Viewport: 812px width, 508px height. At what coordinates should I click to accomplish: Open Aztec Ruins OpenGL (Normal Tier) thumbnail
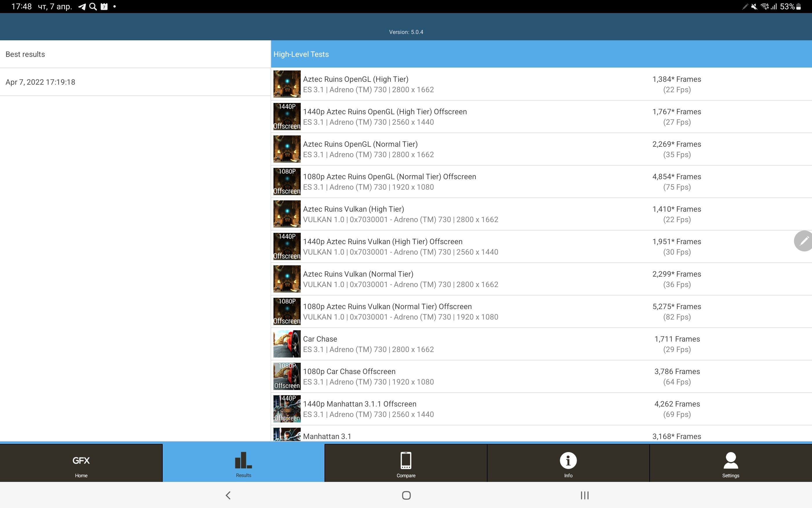287,149
